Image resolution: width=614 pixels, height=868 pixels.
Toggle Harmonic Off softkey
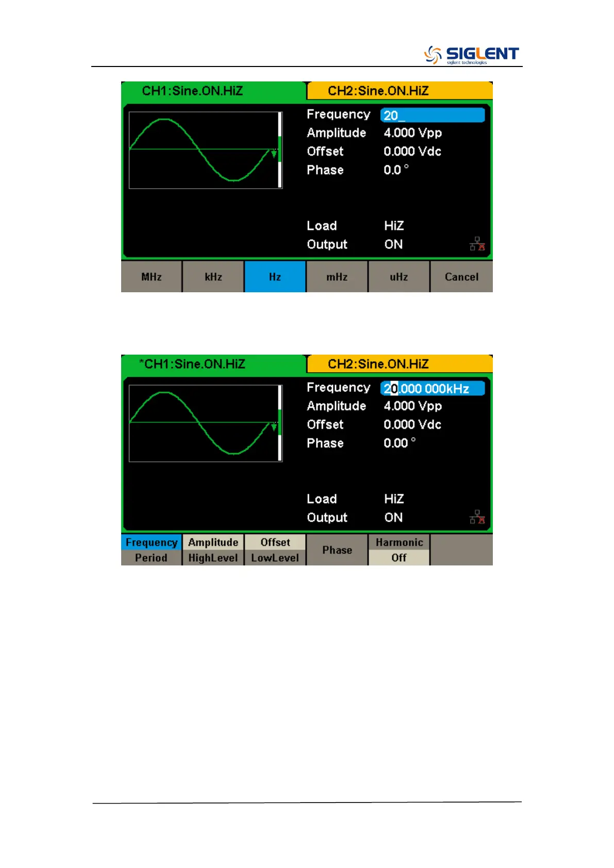click(x=399, y=550)
